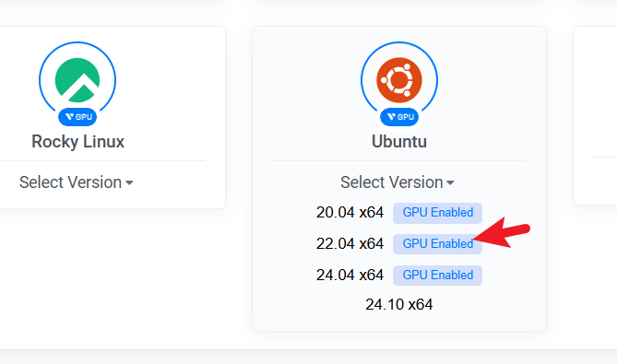Click GPU Enabled tag next to 22.04
The image size is (617, 364).
(437, 243)
